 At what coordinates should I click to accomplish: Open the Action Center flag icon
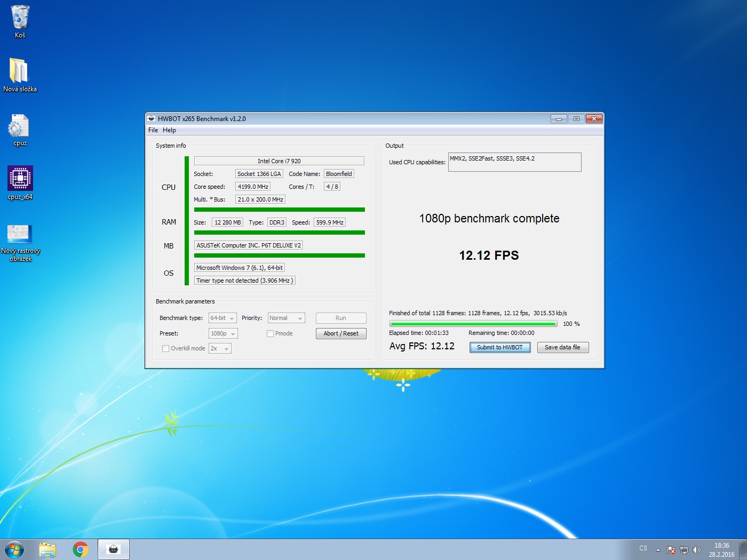[x=671, y=550]
